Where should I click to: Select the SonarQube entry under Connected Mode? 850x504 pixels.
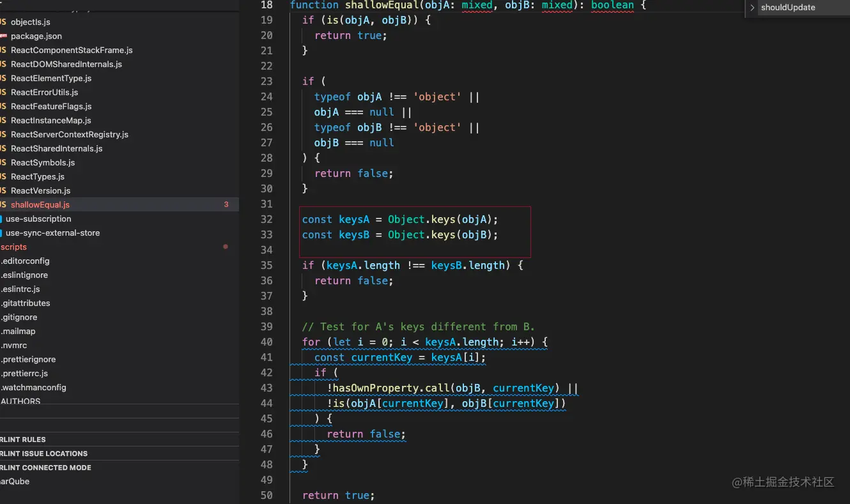15,482
